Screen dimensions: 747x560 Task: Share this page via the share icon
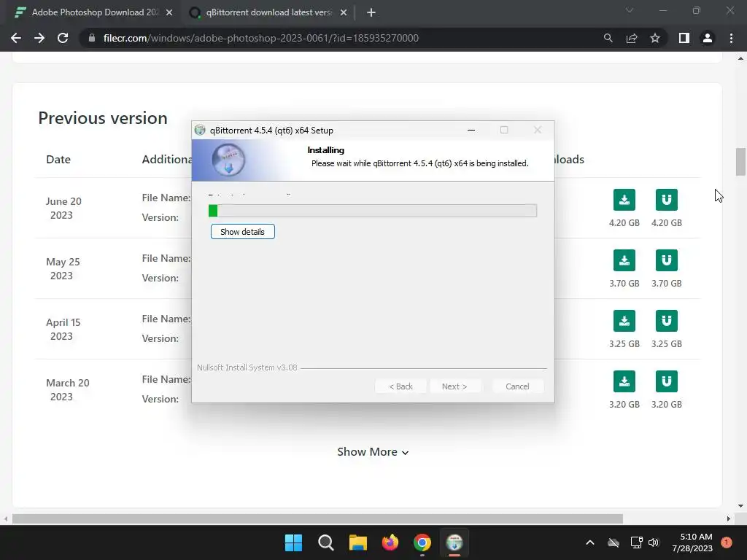(x=632, y=38)
